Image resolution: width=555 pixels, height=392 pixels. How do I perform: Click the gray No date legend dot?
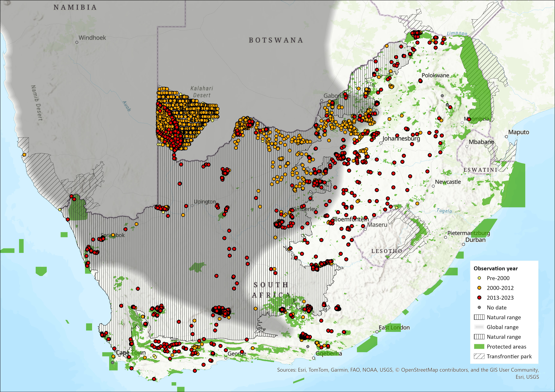pyautogui.click(x=479, y=307)
